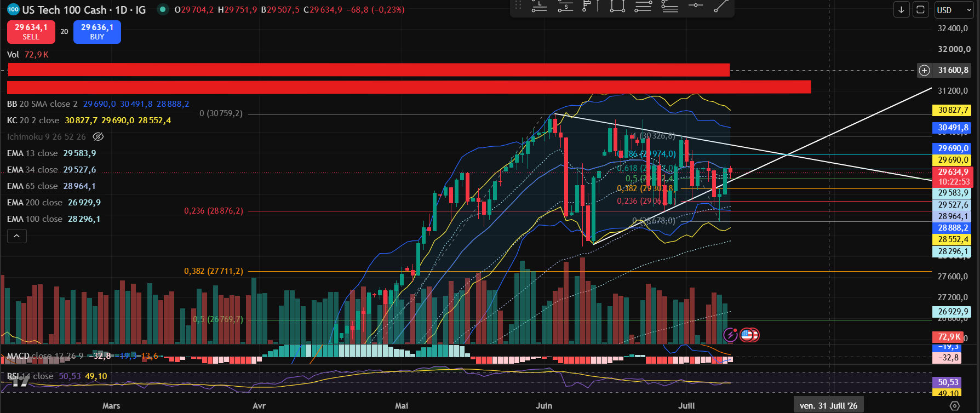Select the Fibonacci retracement tool

pos(669,7)
